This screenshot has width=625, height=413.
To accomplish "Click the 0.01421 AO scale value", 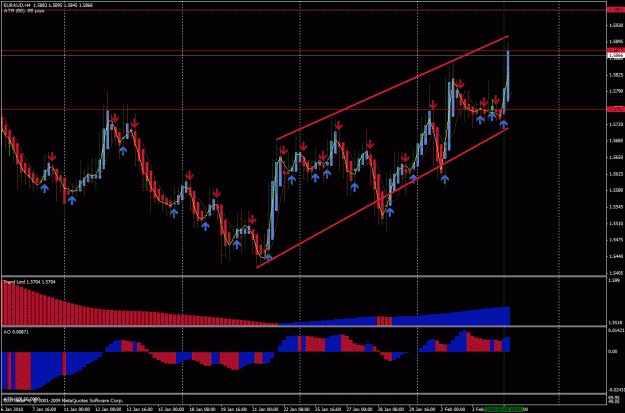I will click(616, 330).
